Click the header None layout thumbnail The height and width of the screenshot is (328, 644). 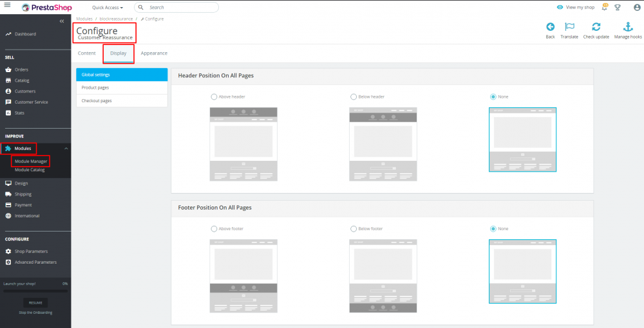pyautogui.click(x=522, y=140)
